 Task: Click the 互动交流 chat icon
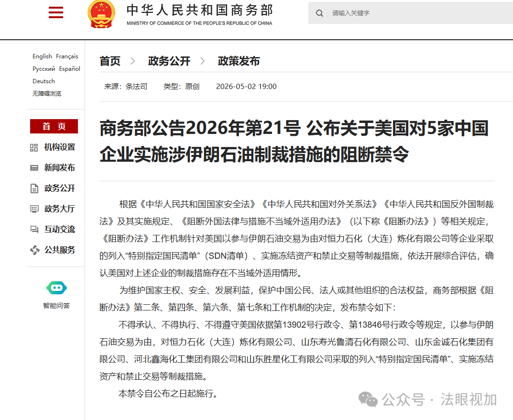pos(34,230)
